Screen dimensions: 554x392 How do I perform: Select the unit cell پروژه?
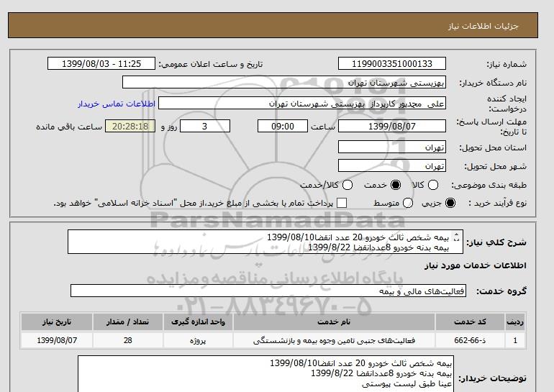198,340
